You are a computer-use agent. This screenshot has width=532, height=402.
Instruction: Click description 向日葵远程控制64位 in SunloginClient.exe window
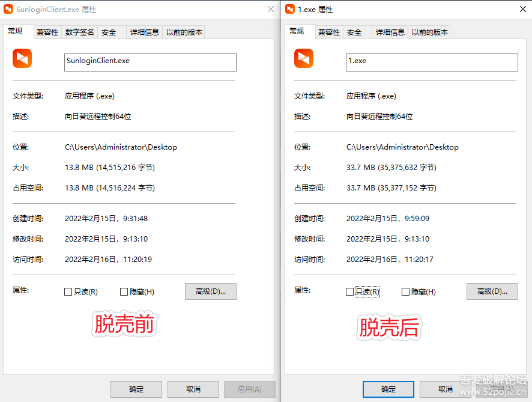[98, 117]
